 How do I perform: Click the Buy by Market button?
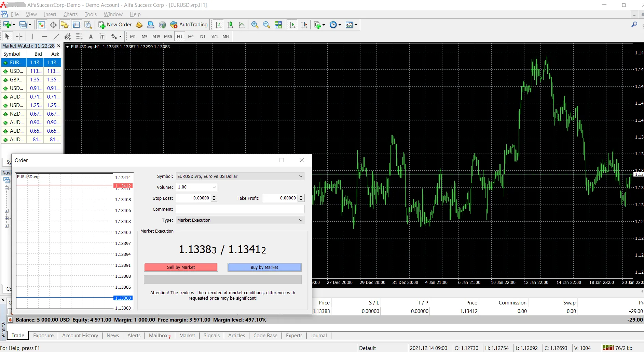coord(264,267)
